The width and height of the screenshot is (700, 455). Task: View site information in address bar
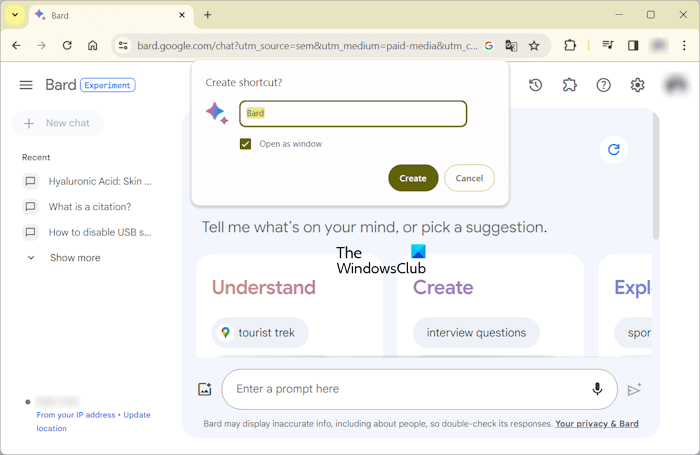point(123,46)
